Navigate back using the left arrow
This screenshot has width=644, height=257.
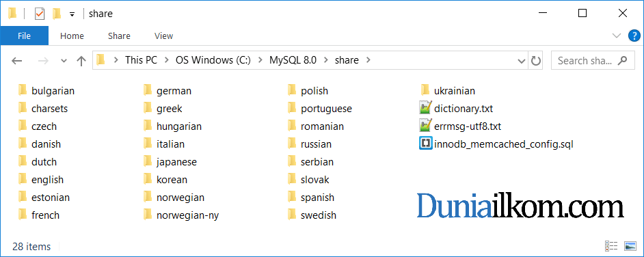coord(16,61)
